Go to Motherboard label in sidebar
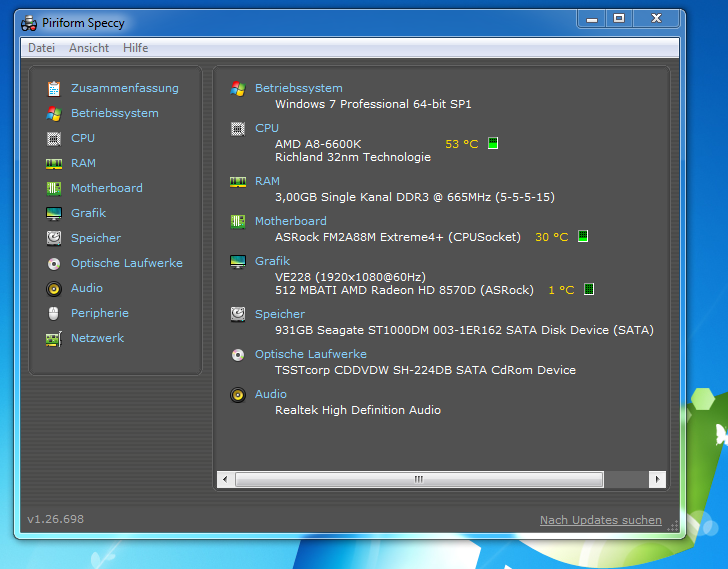The width and height of the screenshot is (728, 569). click(107, 188)
